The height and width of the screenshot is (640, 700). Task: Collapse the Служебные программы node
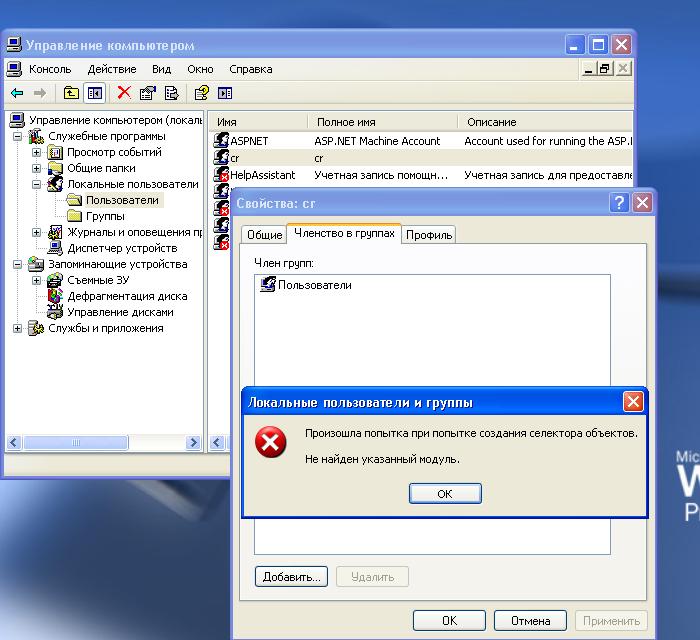point(17,136)
